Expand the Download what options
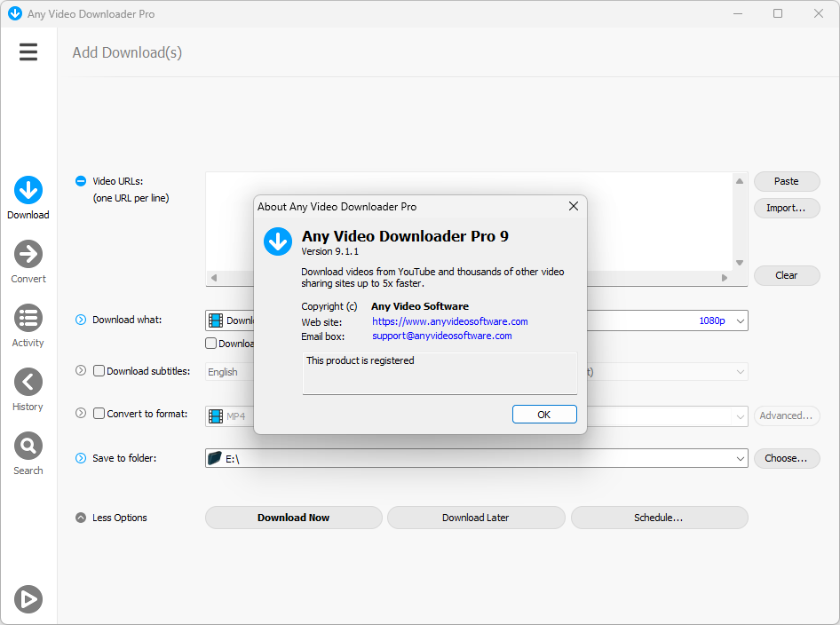Image resolution: width=840 pixels, height=625 pixels. [80, 320]
